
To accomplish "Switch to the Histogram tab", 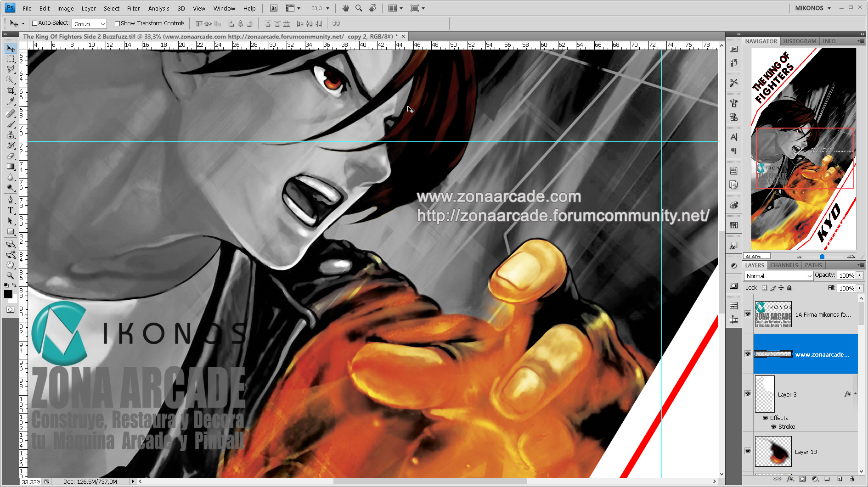I will 800,41.
